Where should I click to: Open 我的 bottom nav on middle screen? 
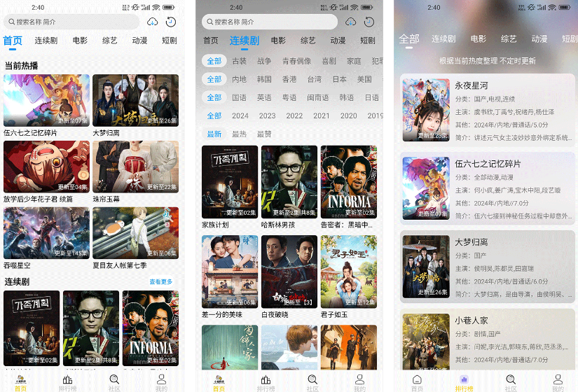pyautogui.click(x=359, y=383)
